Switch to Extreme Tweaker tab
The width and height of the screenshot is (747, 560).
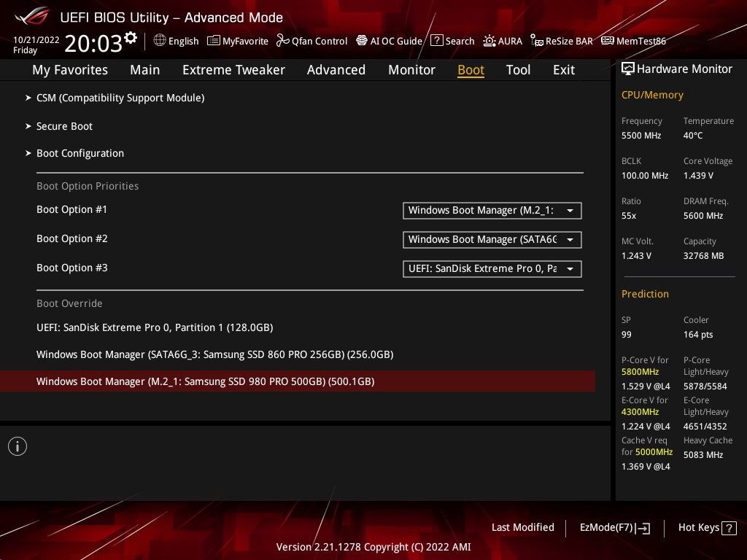tap(233, 70)
